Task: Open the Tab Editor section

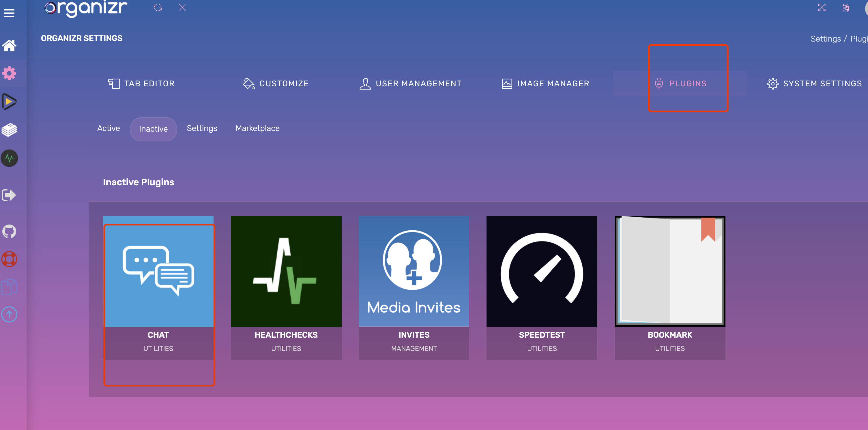Action: (x=141, y=84)
